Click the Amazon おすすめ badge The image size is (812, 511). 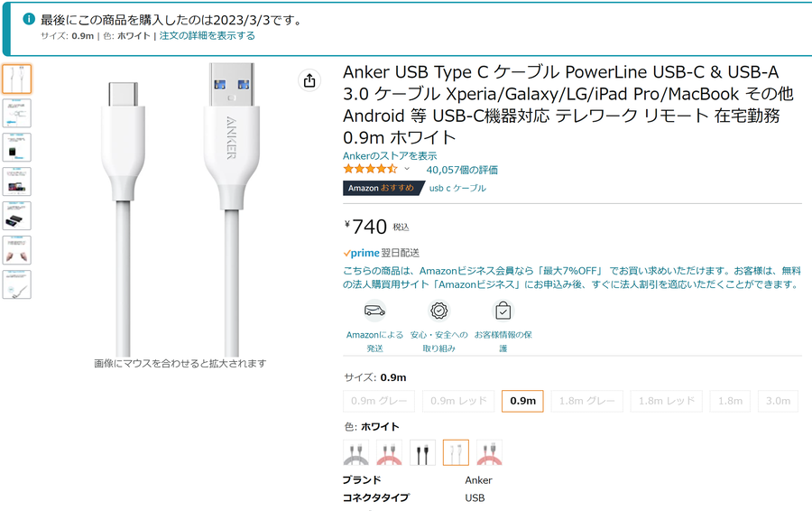(383, 188)
